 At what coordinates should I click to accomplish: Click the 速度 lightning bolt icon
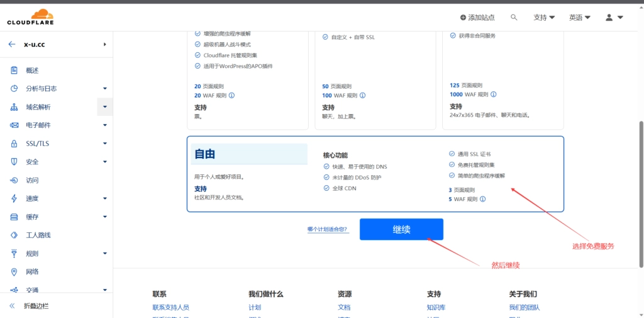tap(14, 198)
